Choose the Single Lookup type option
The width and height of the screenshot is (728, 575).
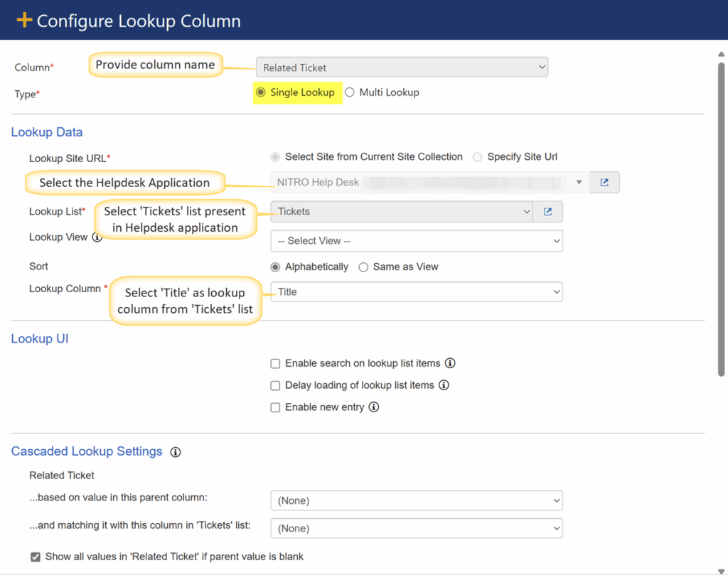tap(261, 92)
